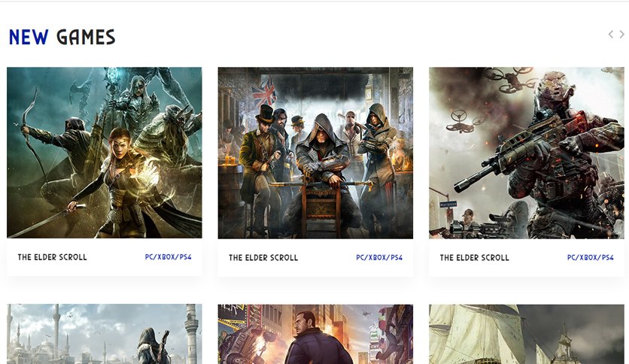Click The Elder Scroll title under assassin artwork

click(263, 258)
